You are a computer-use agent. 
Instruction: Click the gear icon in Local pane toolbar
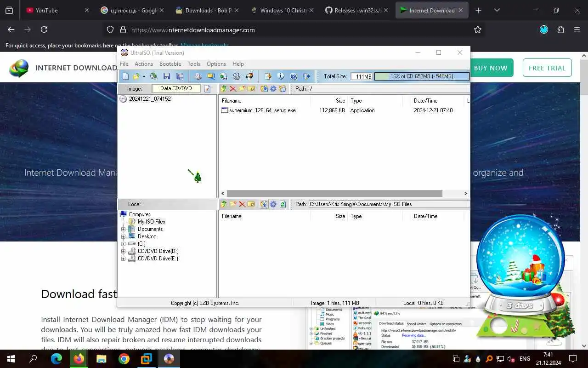pos(273,204)
